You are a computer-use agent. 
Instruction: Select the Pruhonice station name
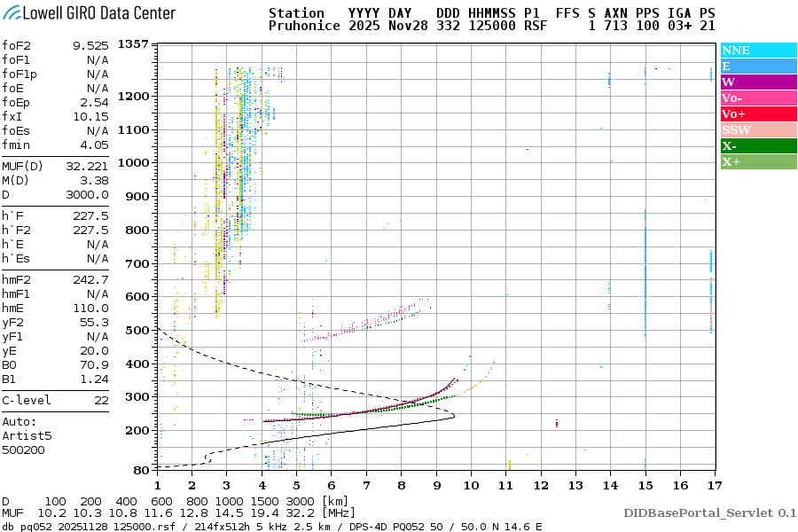(x=304, y=27)
